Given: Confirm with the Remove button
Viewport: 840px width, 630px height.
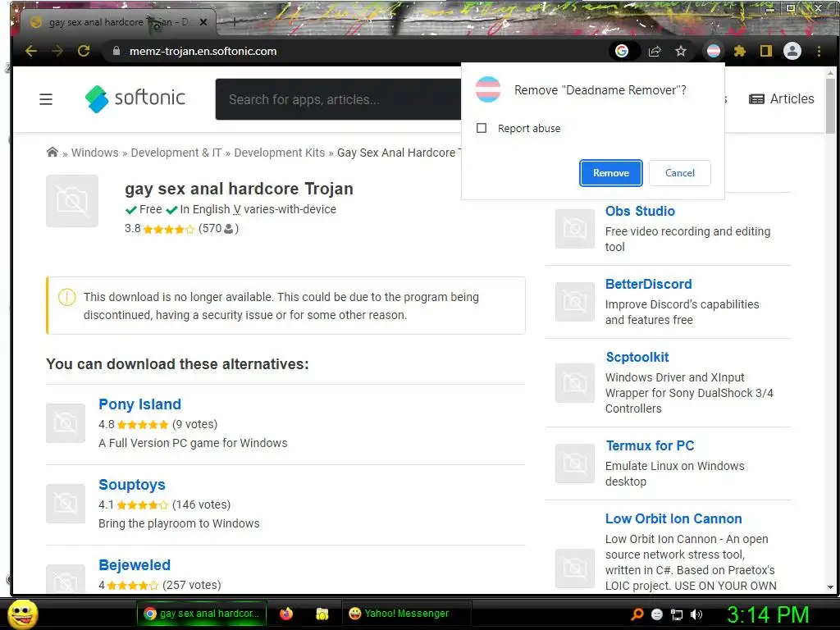Looking at the screenshot, I should tap(610, 173).
